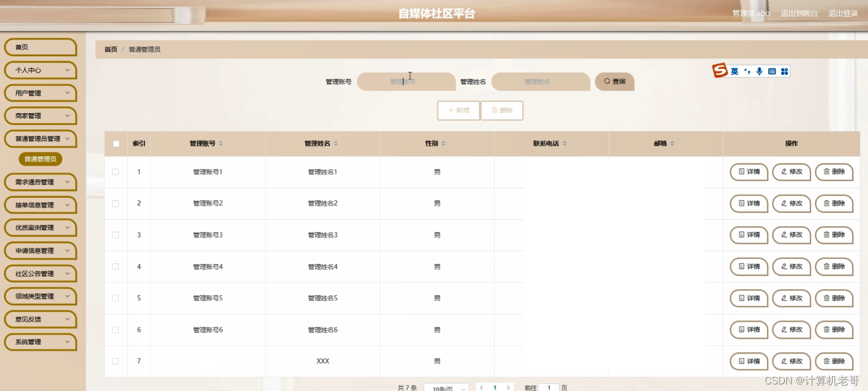The width and height of the screenshot is (868, 391).
Task: Expand the 申请信息管理 sidebar menu
Action: click(40, 251)
